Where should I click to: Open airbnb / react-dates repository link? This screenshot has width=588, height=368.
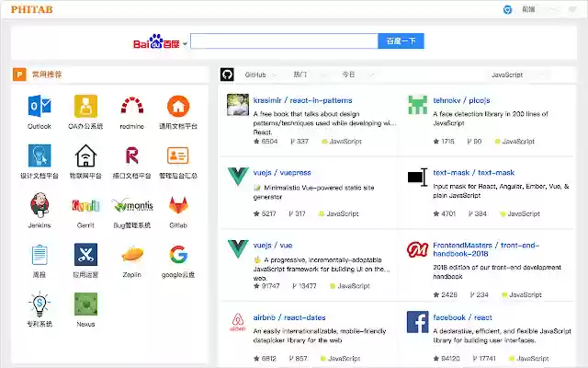point(289,317)
